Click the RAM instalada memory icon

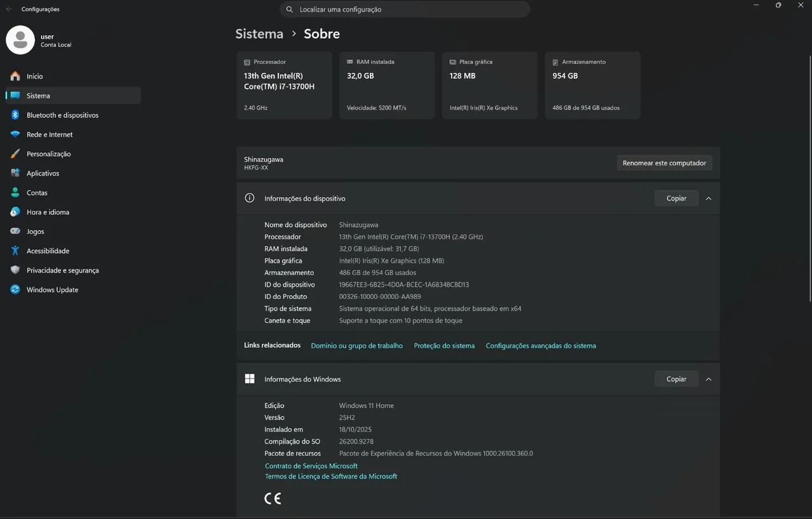[x=350, y=62]
